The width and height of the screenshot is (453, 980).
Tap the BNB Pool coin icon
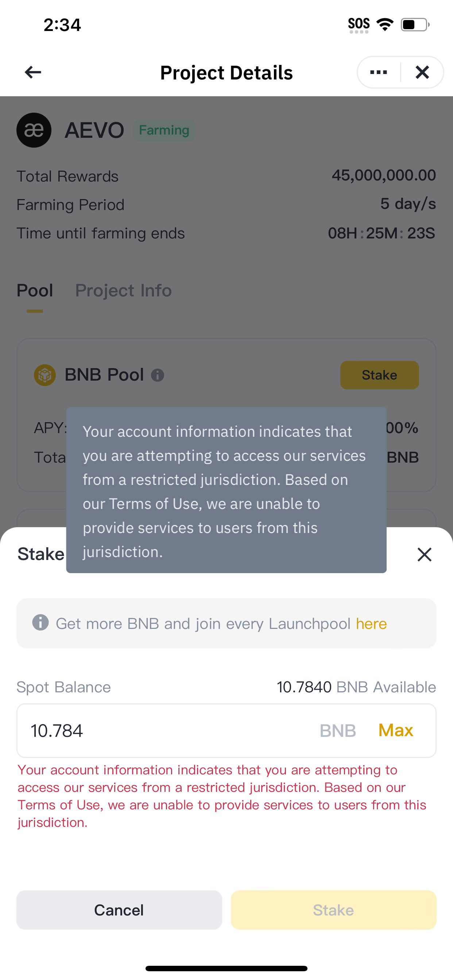(45, 375)
